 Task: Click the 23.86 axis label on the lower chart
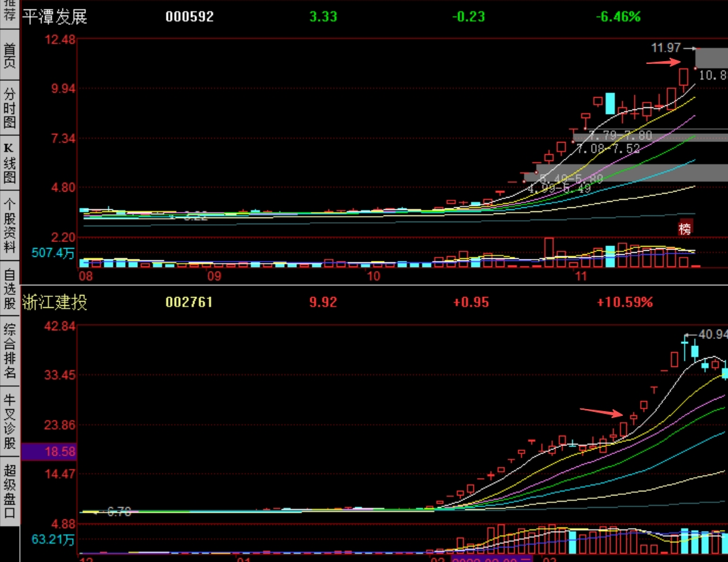pyautogui.click(x=60, y=425)
